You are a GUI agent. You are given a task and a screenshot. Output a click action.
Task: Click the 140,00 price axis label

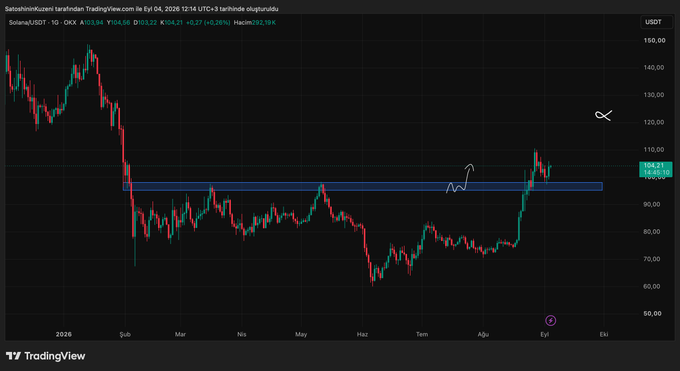click(654, 68)
